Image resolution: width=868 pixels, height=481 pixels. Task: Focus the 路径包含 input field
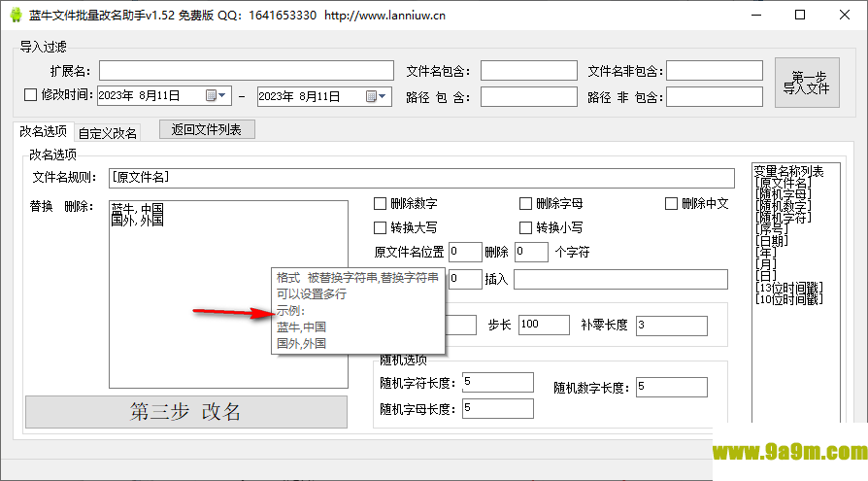point(528,97)
